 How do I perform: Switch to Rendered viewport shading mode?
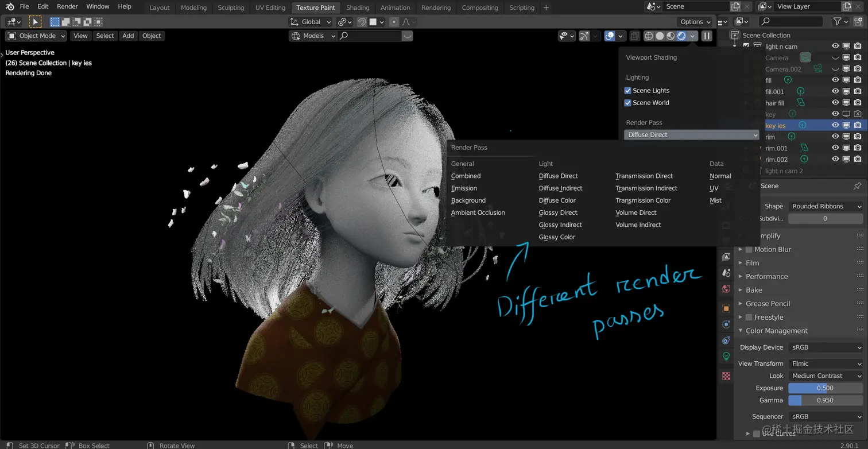pyautogui.click(x=681, y=36)
